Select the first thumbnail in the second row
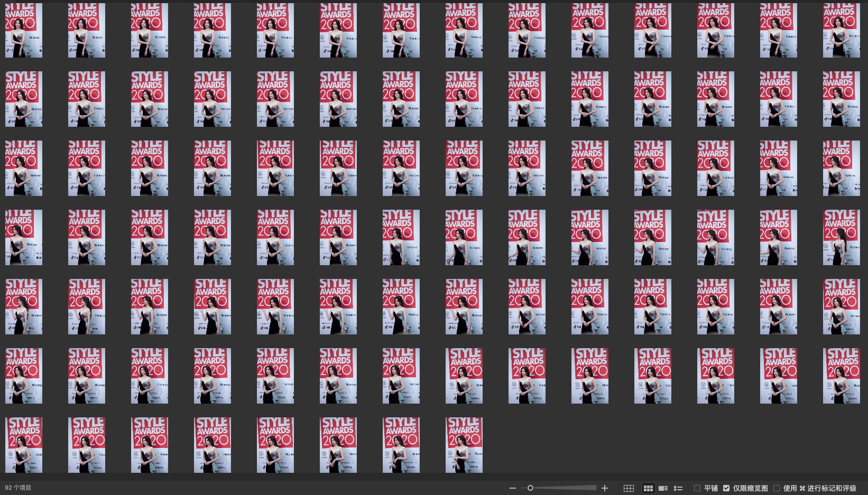This screenshot has width=868, height=495. tap(24, 99)
